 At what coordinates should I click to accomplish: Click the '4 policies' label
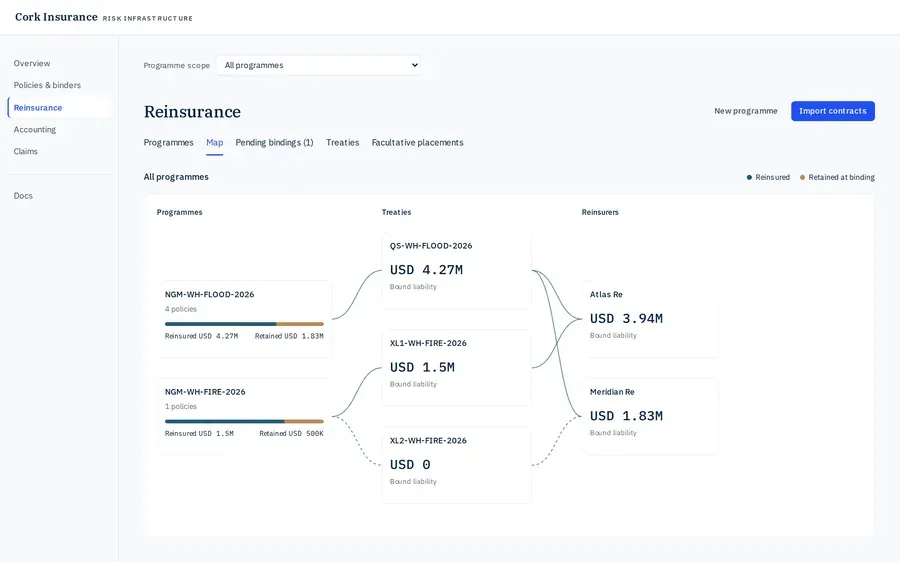[x=181, y=309]
